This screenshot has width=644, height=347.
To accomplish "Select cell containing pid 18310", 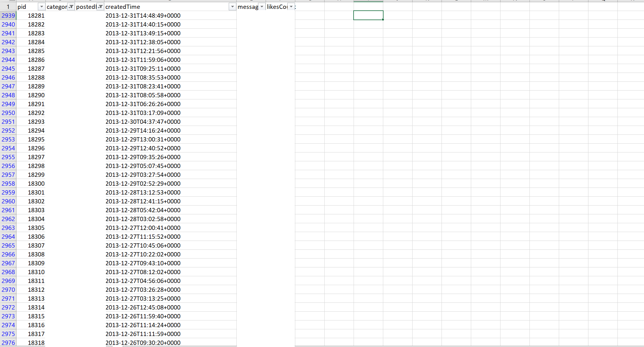I will pos(36,272).
